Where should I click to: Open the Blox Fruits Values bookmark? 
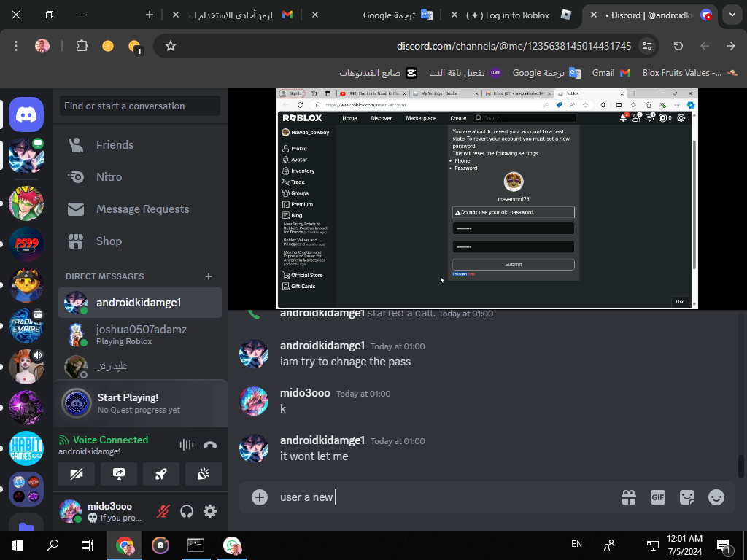click(x=690, y=73)
